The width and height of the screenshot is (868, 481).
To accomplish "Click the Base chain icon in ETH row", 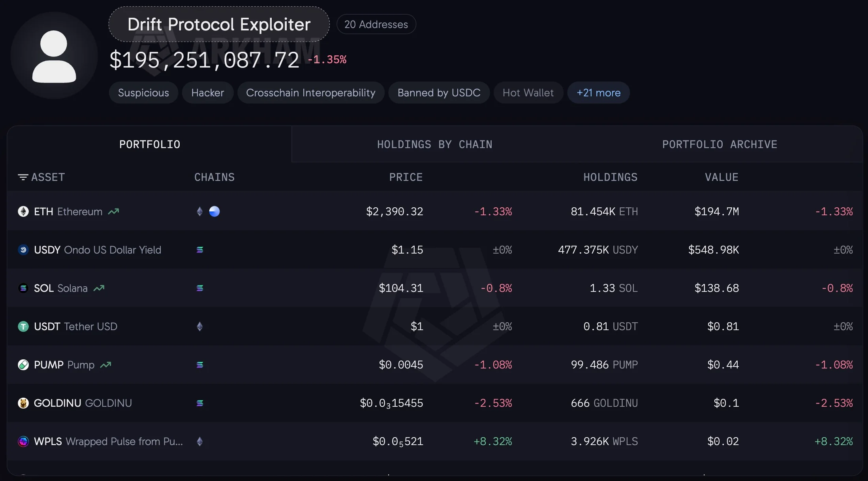I will [x=214, y=212].
